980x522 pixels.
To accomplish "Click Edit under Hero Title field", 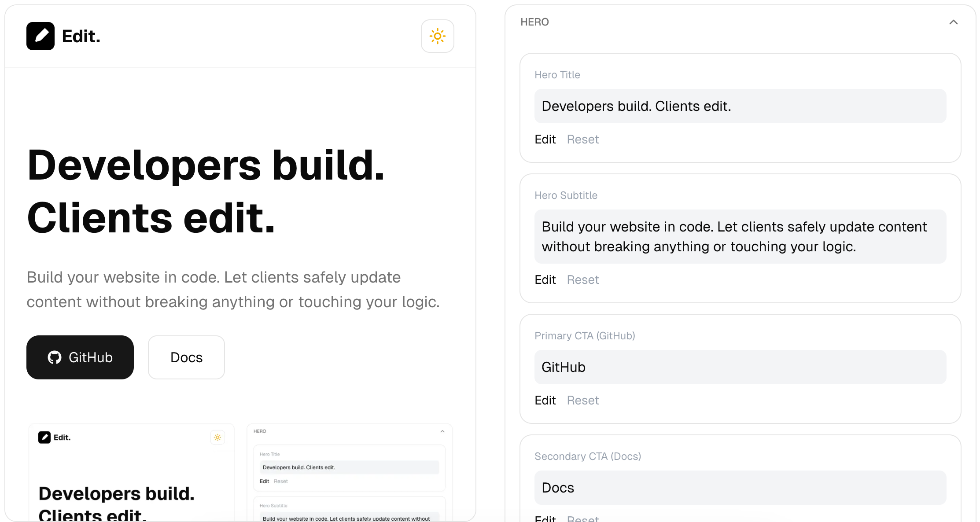I will pos(545,140).
